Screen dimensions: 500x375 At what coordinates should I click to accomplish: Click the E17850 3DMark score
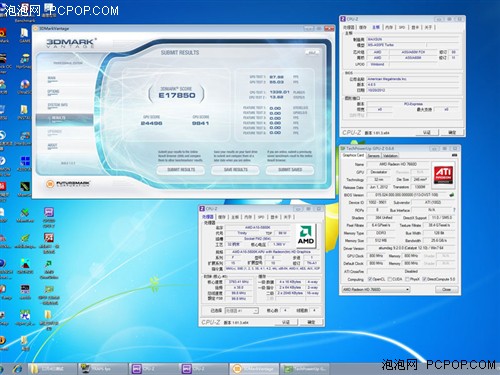177,95
